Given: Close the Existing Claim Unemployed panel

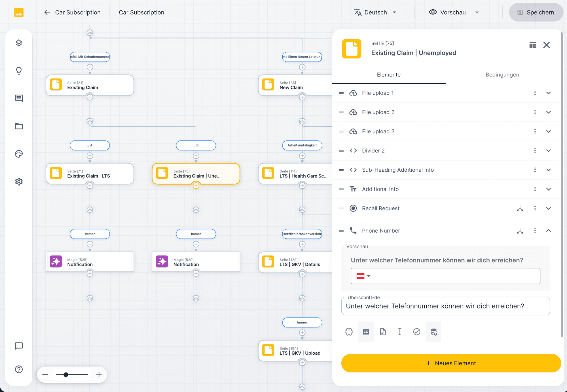Looking at the screenshot, I should pyautogui.click(x=547, y=45).
